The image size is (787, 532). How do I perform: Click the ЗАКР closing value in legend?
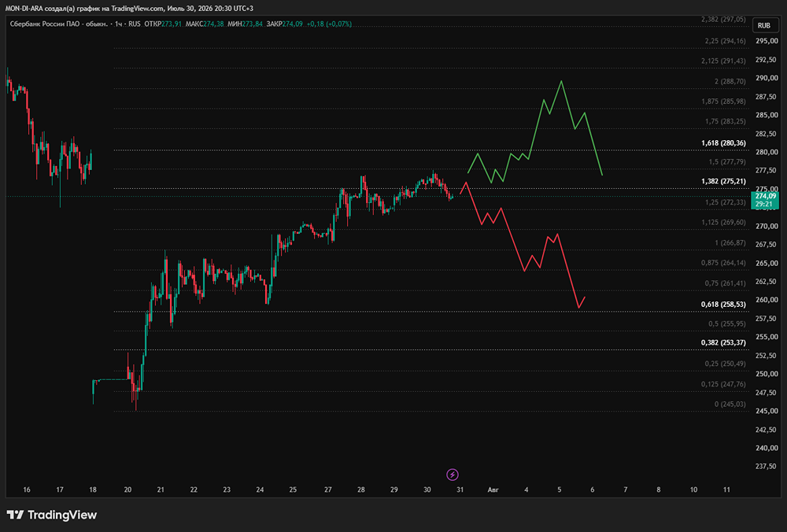coord(292,24)
